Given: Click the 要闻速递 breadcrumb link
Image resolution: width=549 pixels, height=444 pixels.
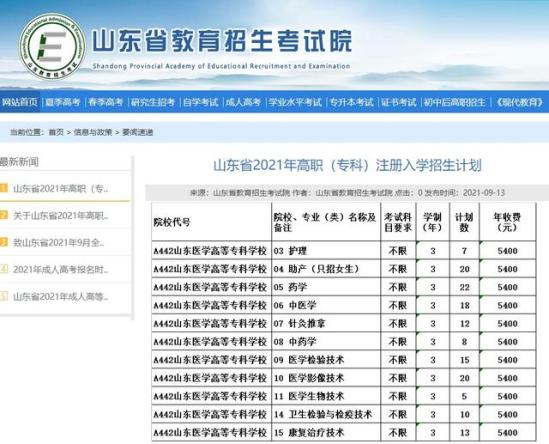Looking at the screenshot, I should pos(138,132).
